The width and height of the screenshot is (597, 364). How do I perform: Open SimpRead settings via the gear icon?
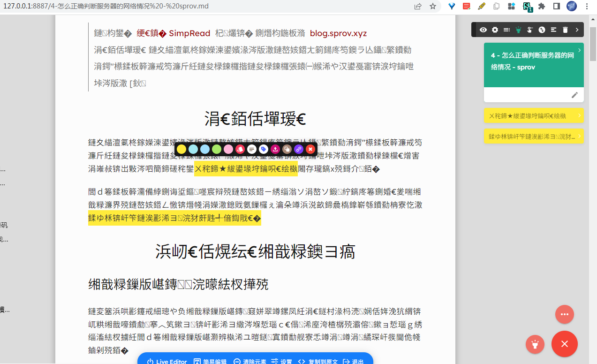(x=495, y=30)
